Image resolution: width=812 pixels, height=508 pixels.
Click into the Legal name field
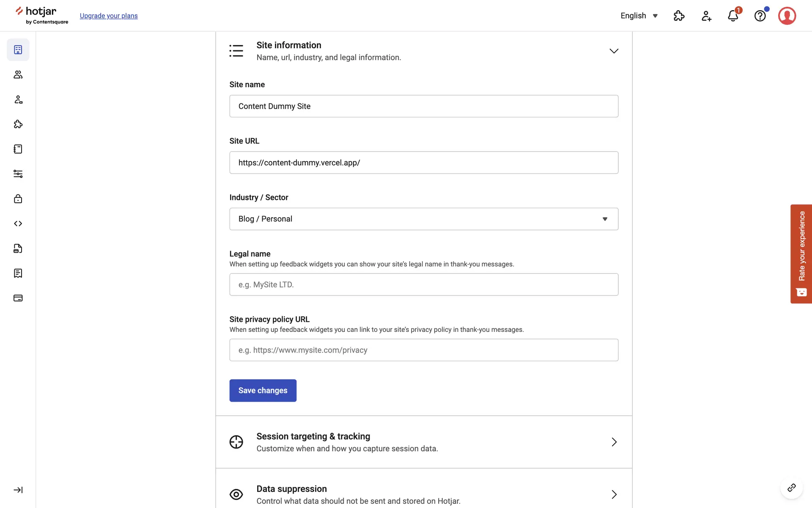click(423, 284)
